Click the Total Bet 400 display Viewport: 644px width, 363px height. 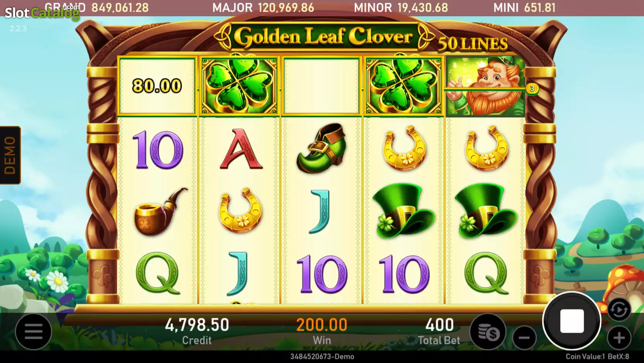point(439,332)
